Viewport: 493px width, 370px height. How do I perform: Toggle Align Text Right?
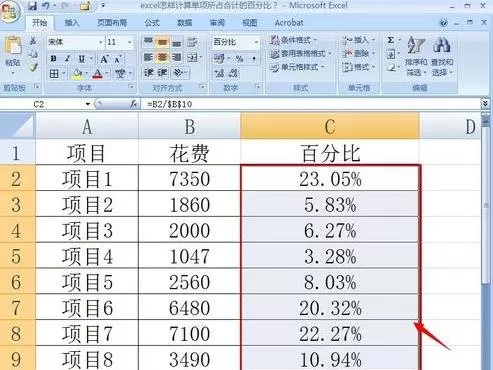[x=177, y=58]
